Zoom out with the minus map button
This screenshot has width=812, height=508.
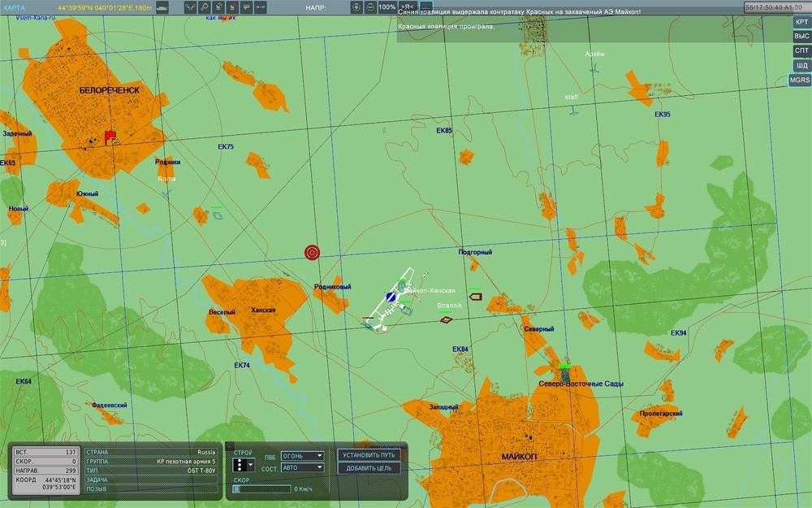pyautogui.click(x=370, y=7)
